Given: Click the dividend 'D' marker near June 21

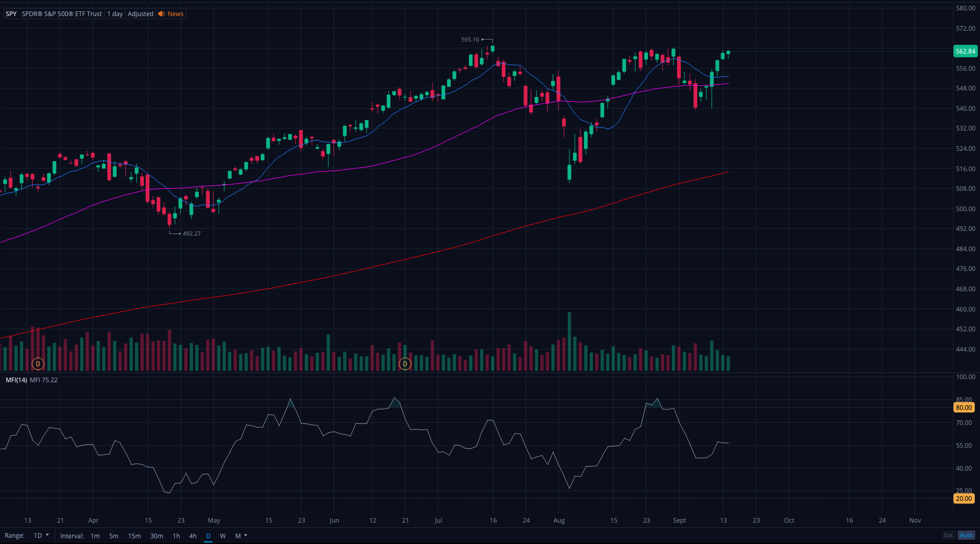Looking at the screenshot, I should 405,364.
